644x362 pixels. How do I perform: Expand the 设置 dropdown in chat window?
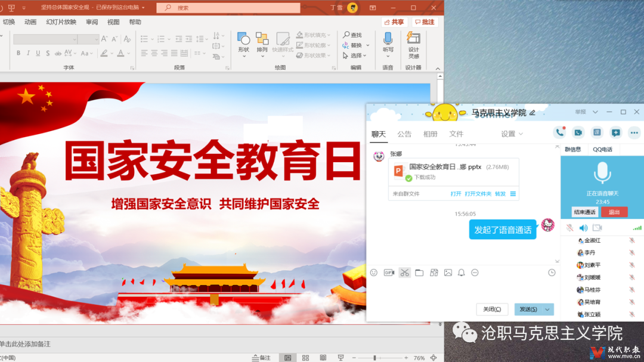click(x=512, y=134)
